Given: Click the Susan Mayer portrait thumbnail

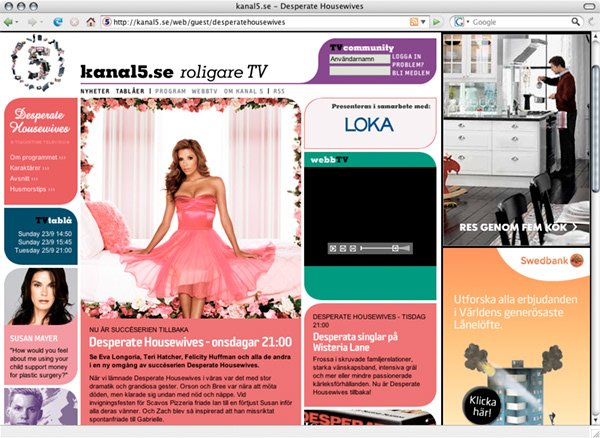Looking at the screenshot, I should (41, 296).
